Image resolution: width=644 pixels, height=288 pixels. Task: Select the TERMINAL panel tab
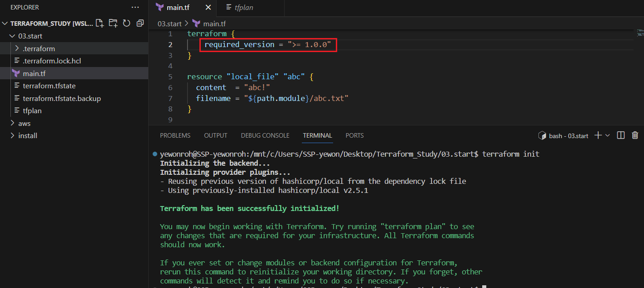pyautogui.click(x=317, y=135)
